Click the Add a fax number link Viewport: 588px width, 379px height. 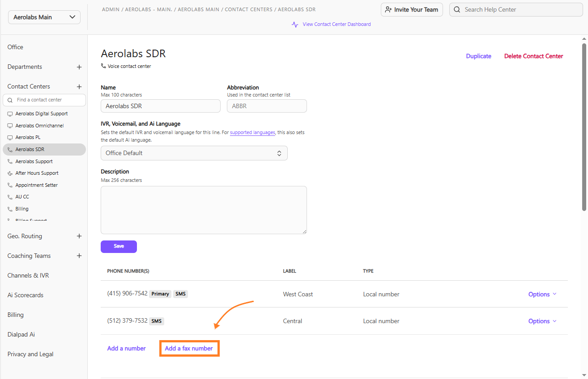[x=189, y=348]
